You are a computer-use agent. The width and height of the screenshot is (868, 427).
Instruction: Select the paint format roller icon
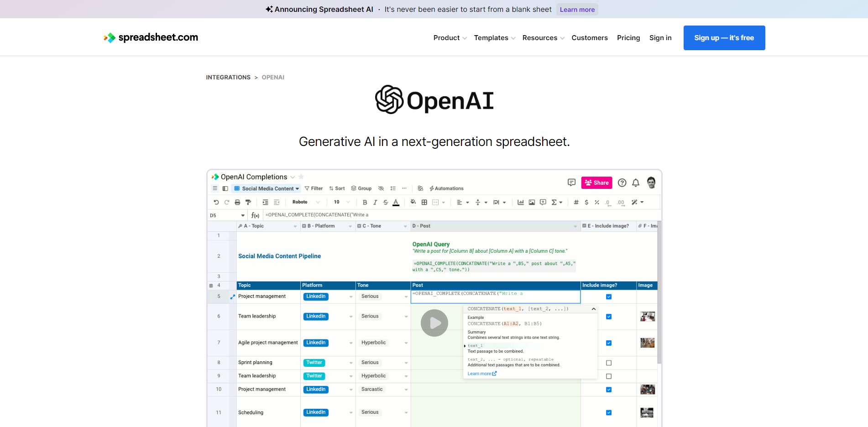coord(248,202)
